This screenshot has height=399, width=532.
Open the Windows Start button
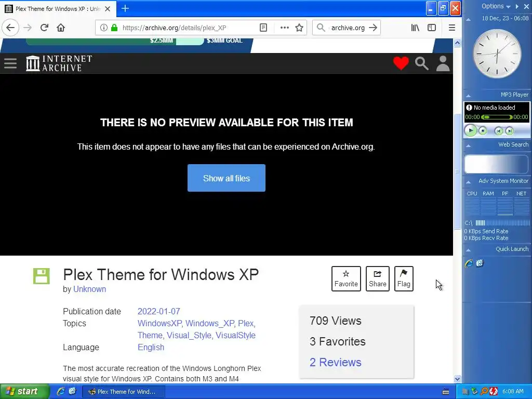24,391
